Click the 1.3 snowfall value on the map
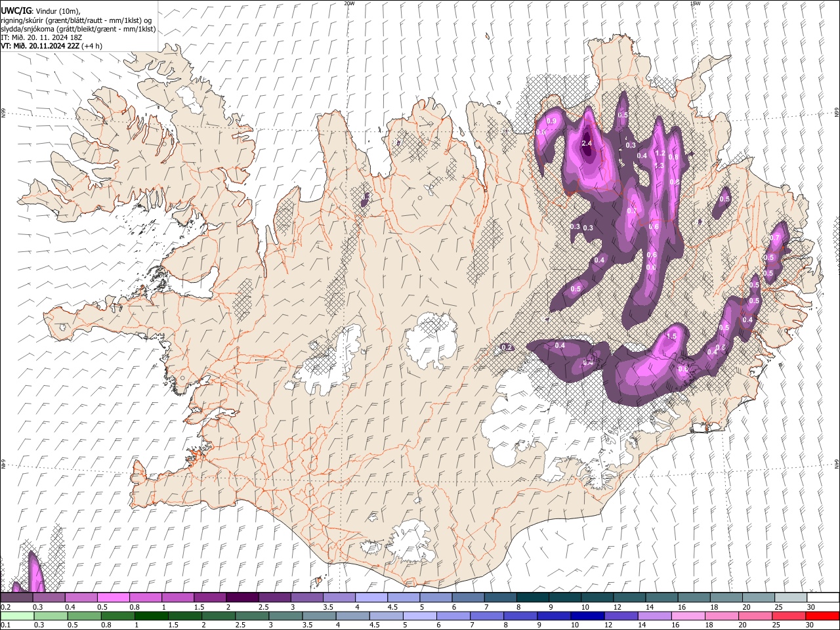This screenshot has height=630, width=840. tap(659, 166)
